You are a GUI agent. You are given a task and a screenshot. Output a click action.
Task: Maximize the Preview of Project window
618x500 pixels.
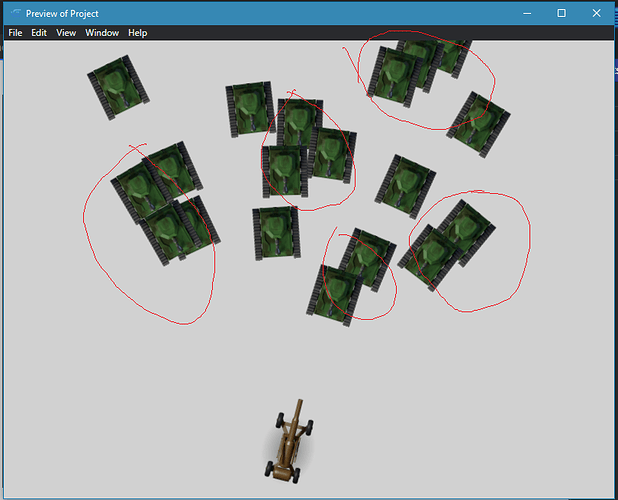561,13
